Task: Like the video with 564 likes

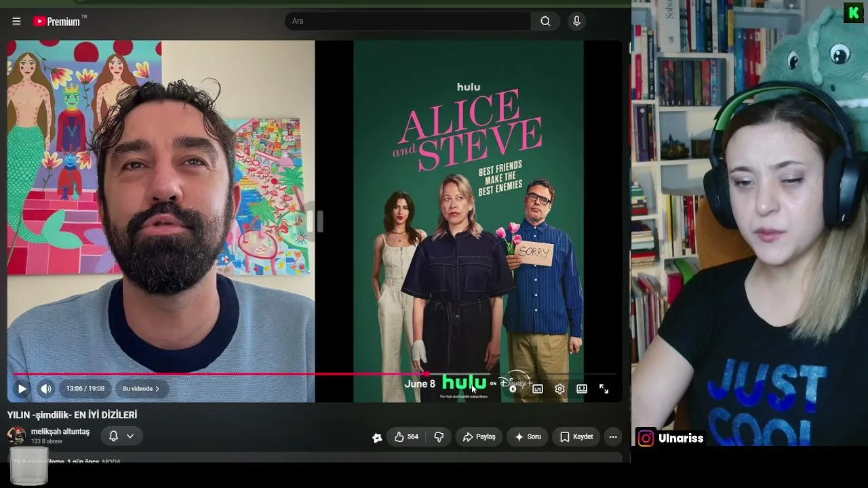Action: (x=406, y=437)
